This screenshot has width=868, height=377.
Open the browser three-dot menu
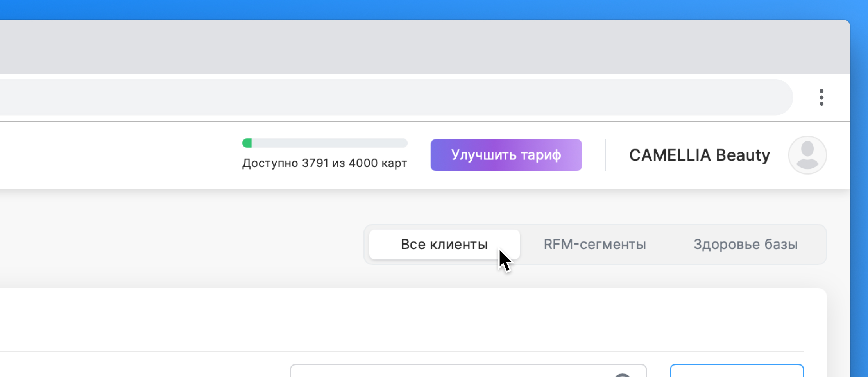pos(821,98)
